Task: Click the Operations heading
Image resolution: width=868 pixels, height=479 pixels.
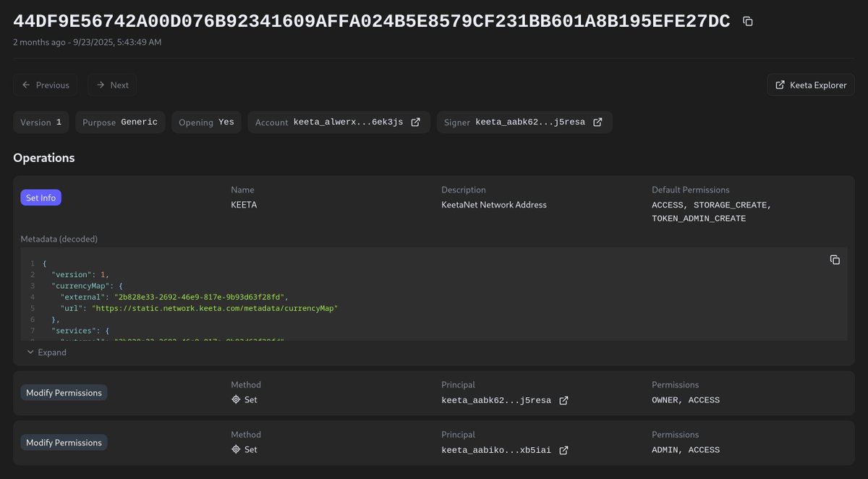Action: tap(44, 158)
